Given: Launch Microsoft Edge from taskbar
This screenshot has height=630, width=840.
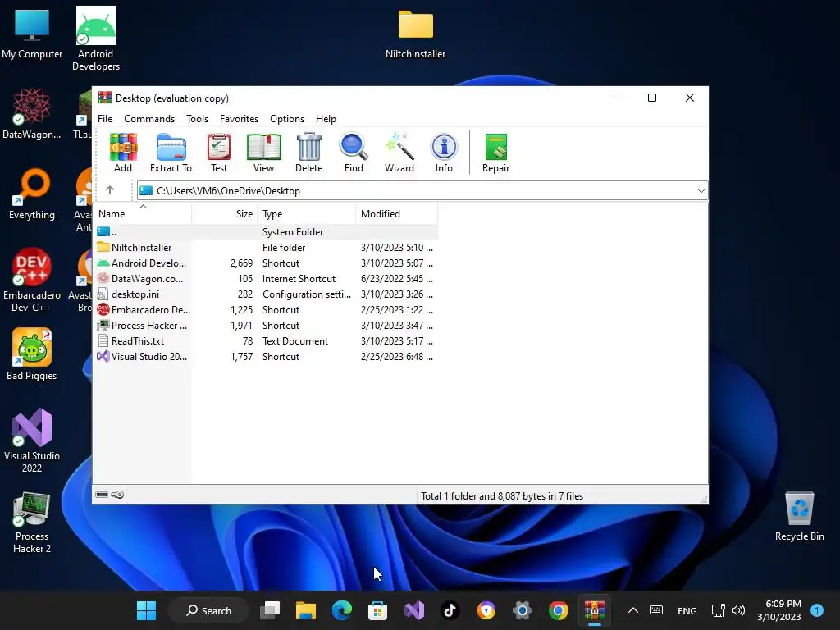Looking at the screenshot, I should [x=342, y=610].
